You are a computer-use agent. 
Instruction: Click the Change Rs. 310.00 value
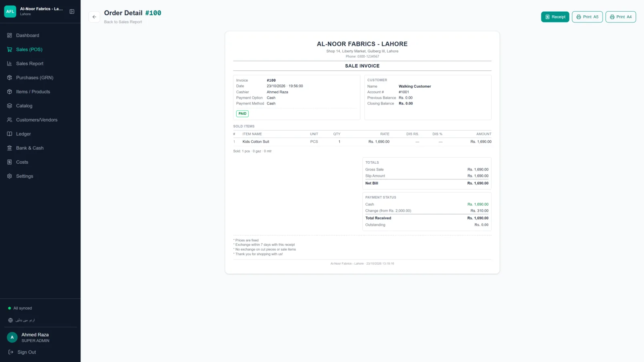tap(479, 211)
